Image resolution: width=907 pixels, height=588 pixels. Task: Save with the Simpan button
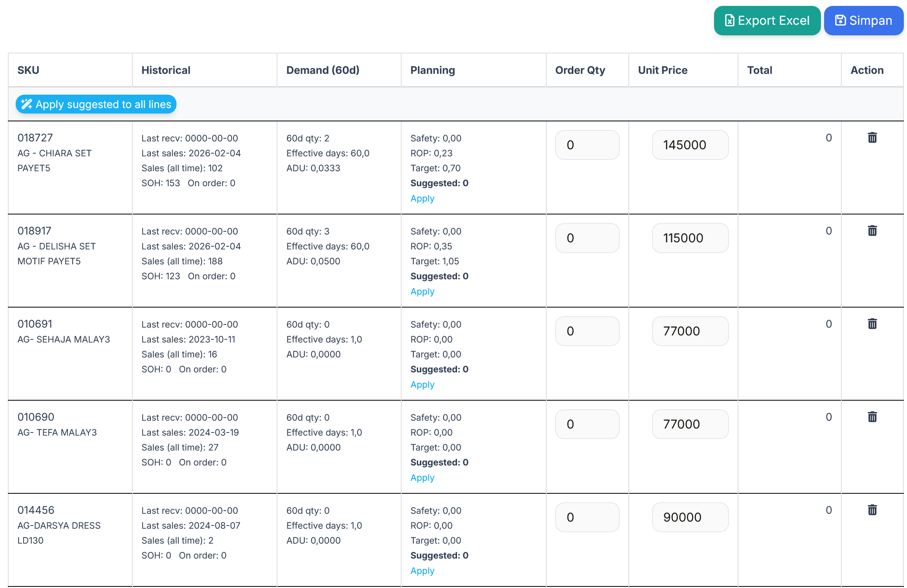pyautogui.click(x=863, y=20)
